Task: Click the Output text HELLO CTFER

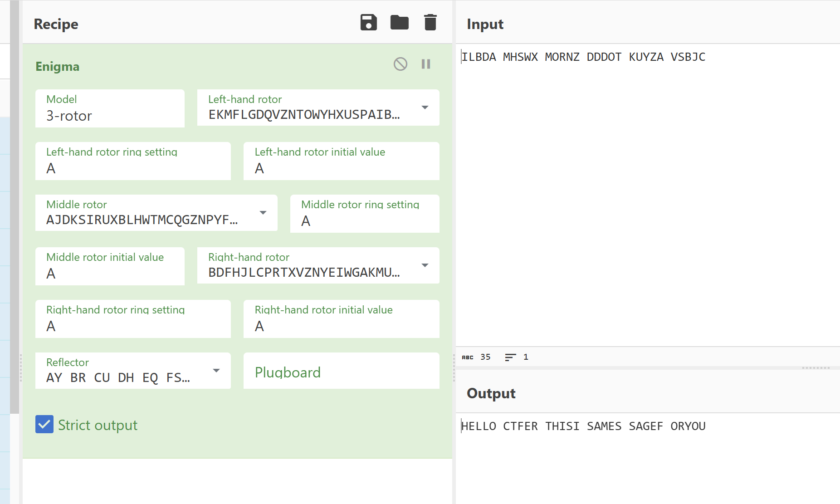Action: coord(499,426)
